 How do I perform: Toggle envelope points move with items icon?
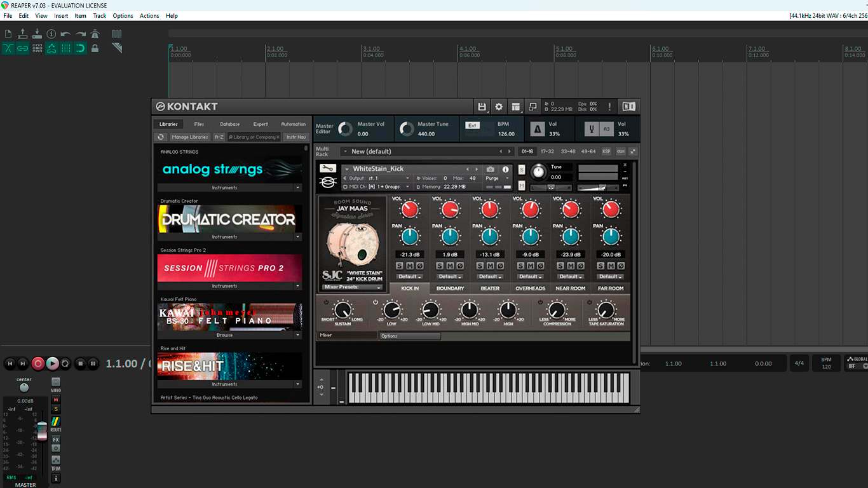[51, 48]
